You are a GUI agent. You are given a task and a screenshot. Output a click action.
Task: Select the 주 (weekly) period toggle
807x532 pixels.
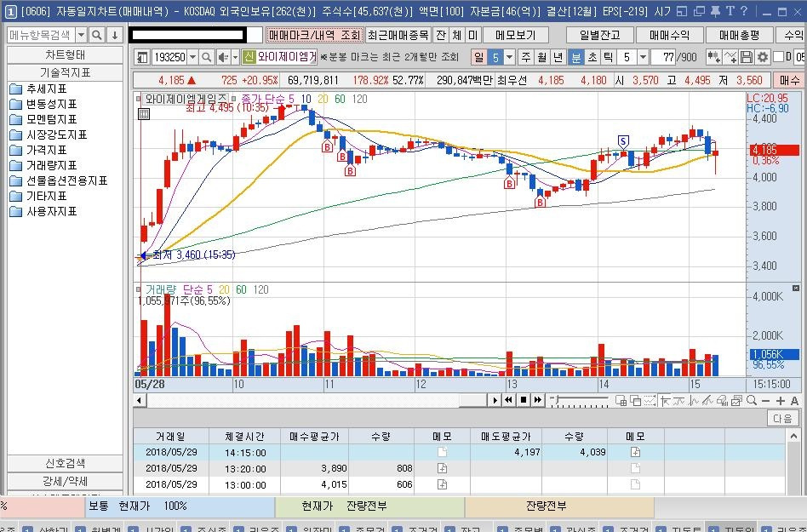tap(525, 57)
